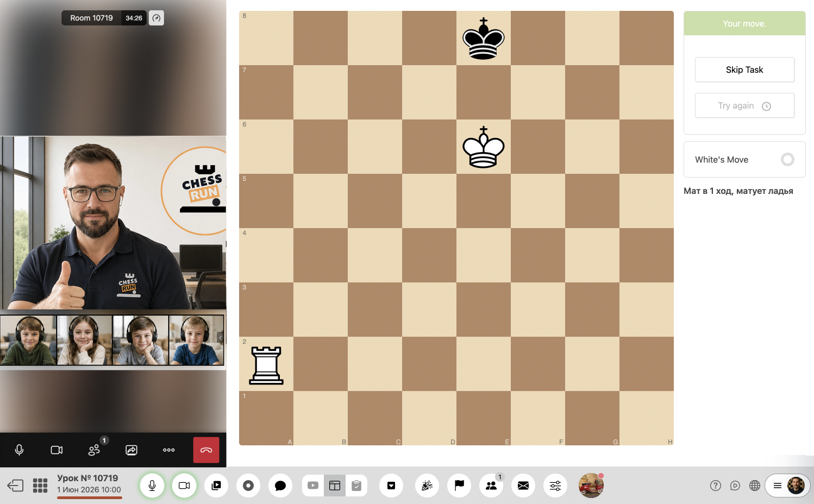Screen dimensions: 814x504
Task: Open the language globe icon
Action: click(755, 486)
